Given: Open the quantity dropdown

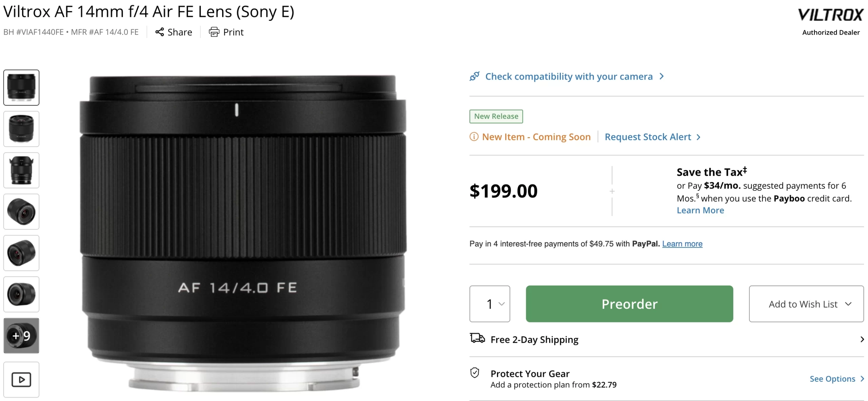Looking at the screenshot, I should (490, 304).
